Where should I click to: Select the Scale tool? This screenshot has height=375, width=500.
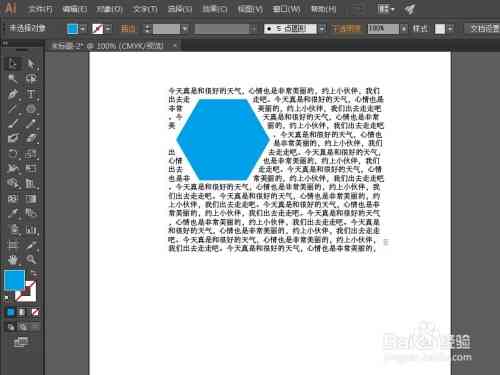[31, 153]
